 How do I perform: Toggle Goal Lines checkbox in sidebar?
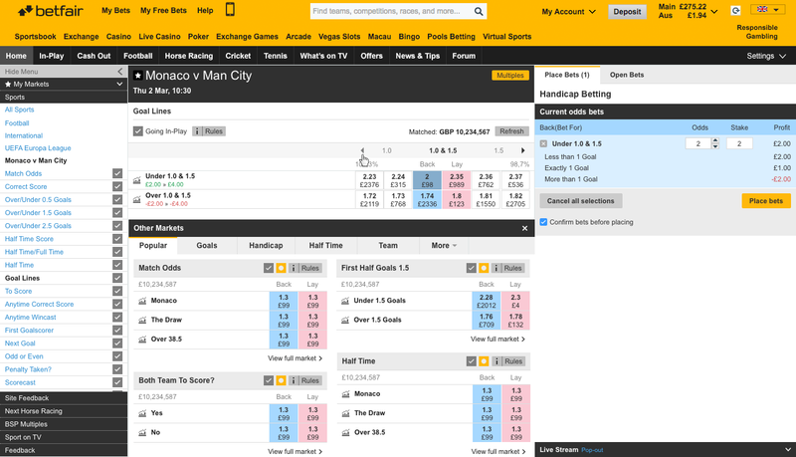point(117,278)
